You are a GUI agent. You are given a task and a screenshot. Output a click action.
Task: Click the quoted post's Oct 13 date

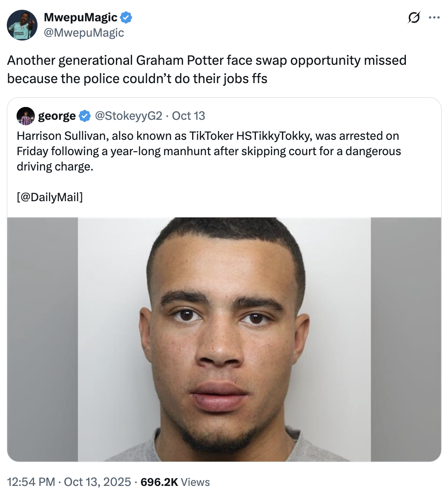click(x=189, y=116)
